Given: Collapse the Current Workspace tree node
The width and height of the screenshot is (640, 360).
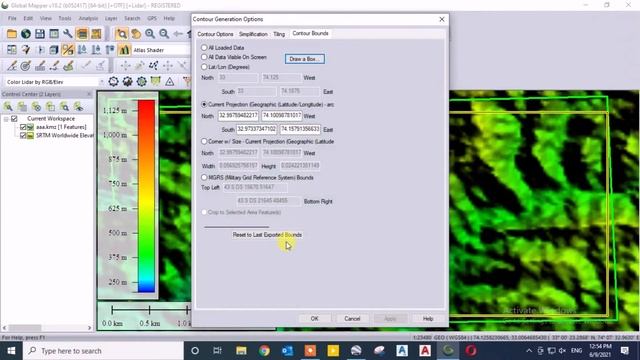Looking at the screenshot, I should click(6, 119).
